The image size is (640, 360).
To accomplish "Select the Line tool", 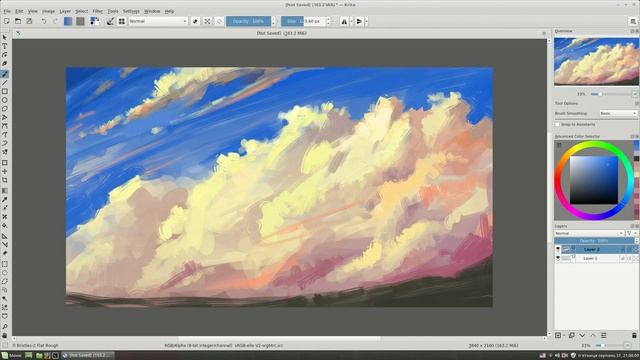I will point(5,83).
